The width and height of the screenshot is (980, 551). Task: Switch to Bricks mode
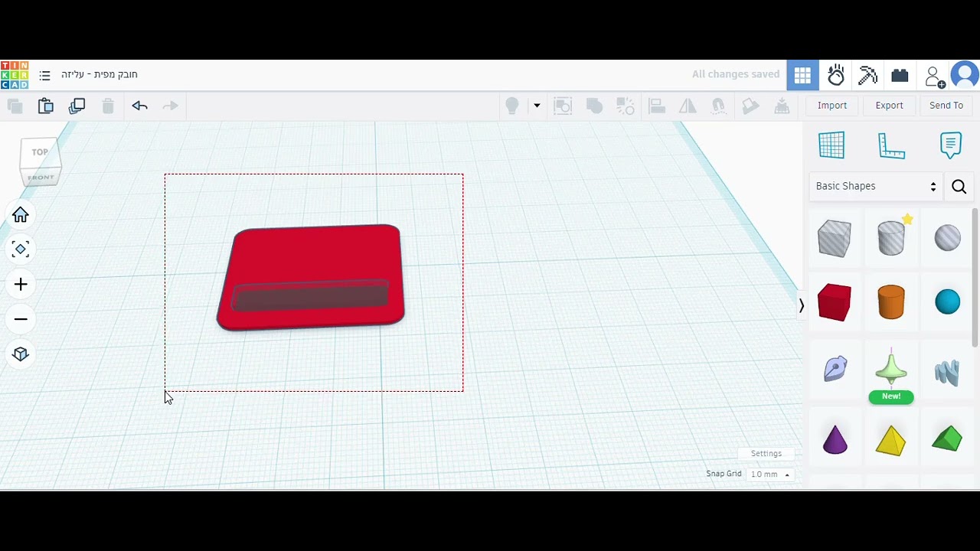pyautogui.click(x=900, y=76)
